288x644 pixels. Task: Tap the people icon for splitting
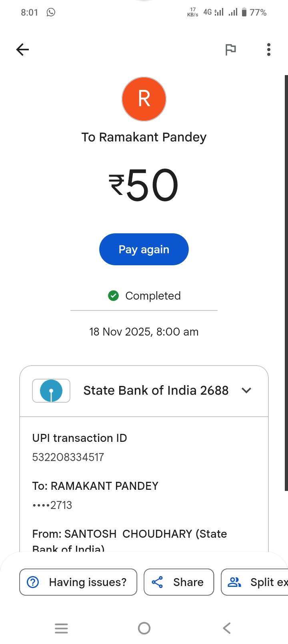tap(234, 582)
